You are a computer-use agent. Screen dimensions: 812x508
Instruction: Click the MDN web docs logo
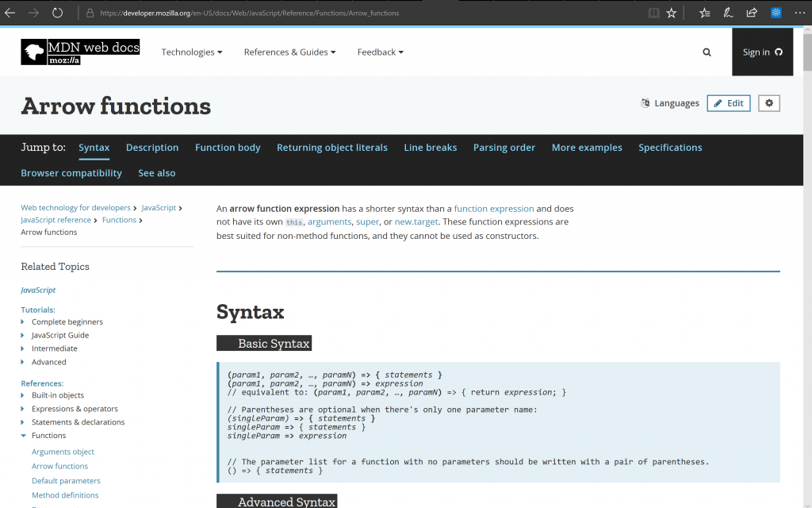point(80,52)
